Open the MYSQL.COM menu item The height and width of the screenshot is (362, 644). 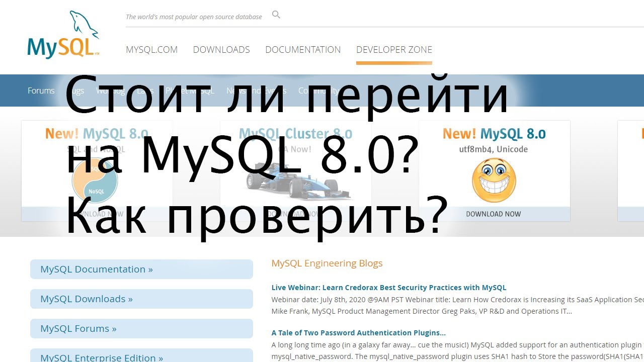pyautogui.click(x=151, y=50)
